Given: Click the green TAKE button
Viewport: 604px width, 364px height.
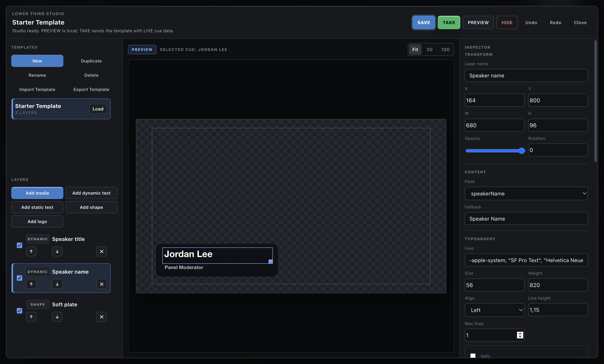Looking at the screenshot, I should 449,22.
